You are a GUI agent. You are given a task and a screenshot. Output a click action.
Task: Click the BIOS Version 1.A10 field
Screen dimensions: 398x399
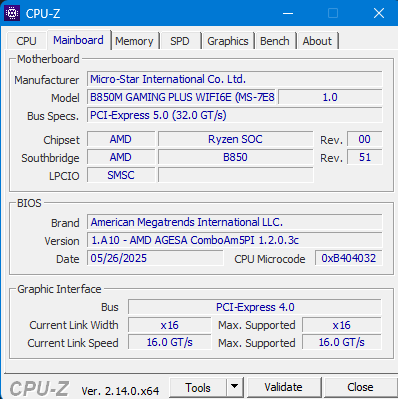[235, 240]
